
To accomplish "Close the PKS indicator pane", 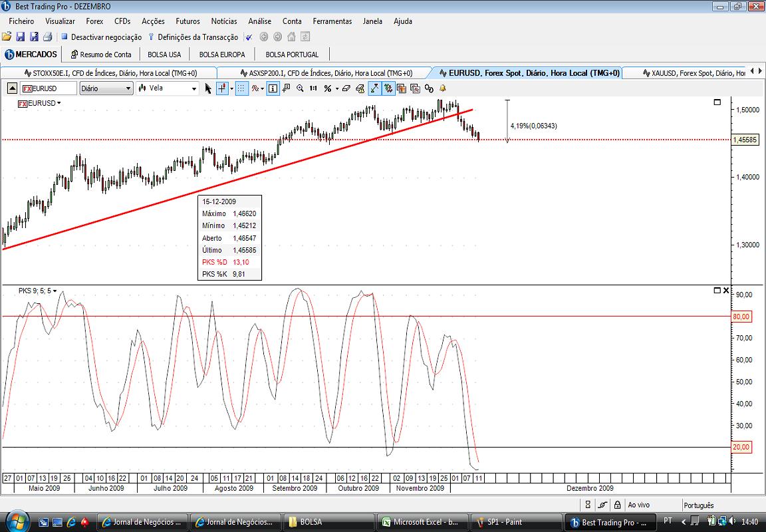I will [726, 290].
